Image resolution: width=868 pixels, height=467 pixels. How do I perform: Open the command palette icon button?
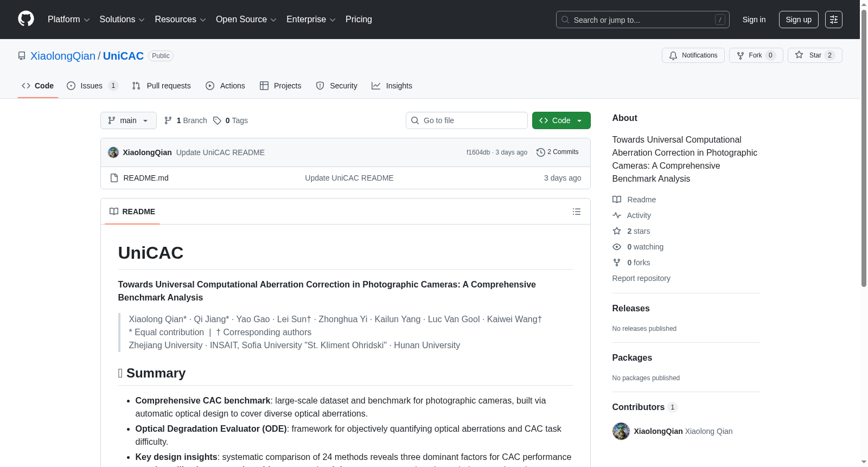coord(834,20)
